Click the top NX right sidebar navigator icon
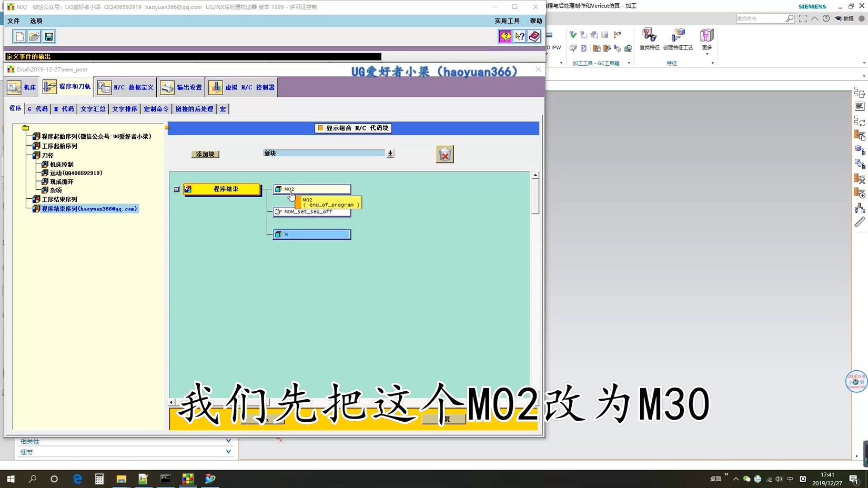Viewport: 868px width, 488px height. [x=860, y=93]
